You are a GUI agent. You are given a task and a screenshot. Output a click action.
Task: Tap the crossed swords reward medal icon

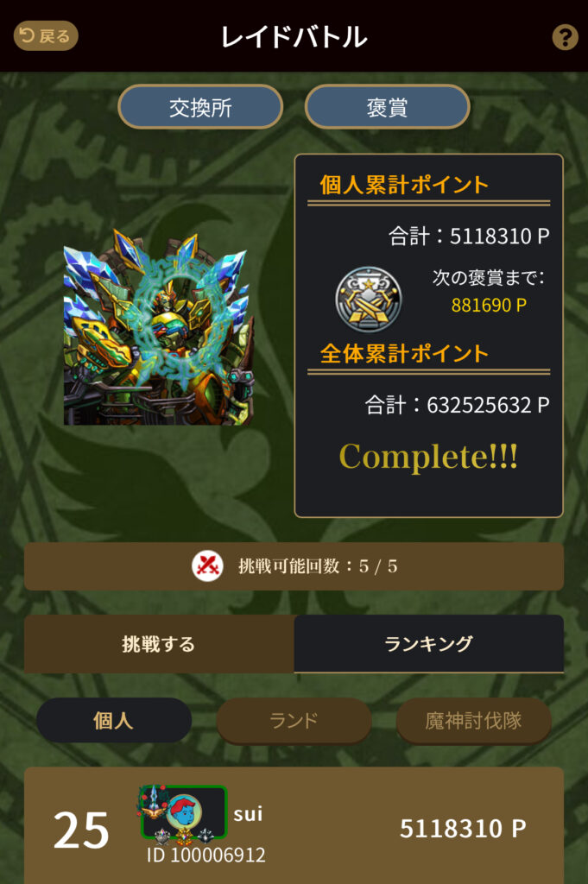[369, 298]
